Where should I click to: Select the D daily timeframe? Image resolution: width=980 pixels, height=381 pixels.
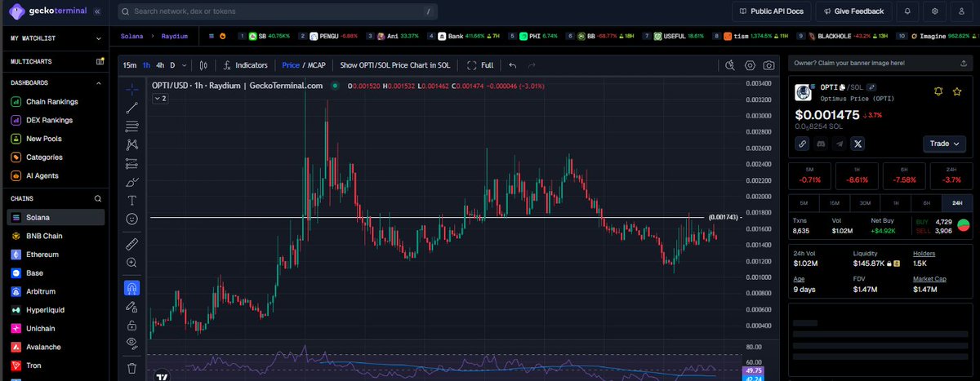pyautogui.click(x=172, y=65)
